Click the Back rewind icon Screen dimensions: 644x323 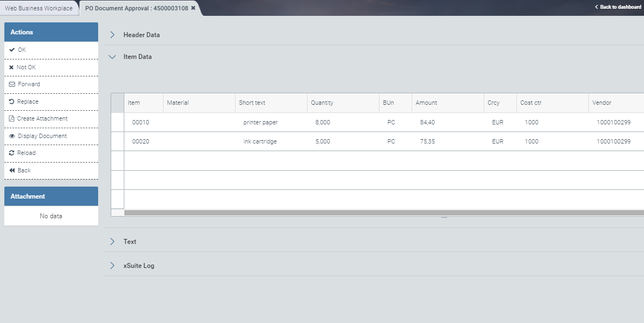[x=12, y=171]
